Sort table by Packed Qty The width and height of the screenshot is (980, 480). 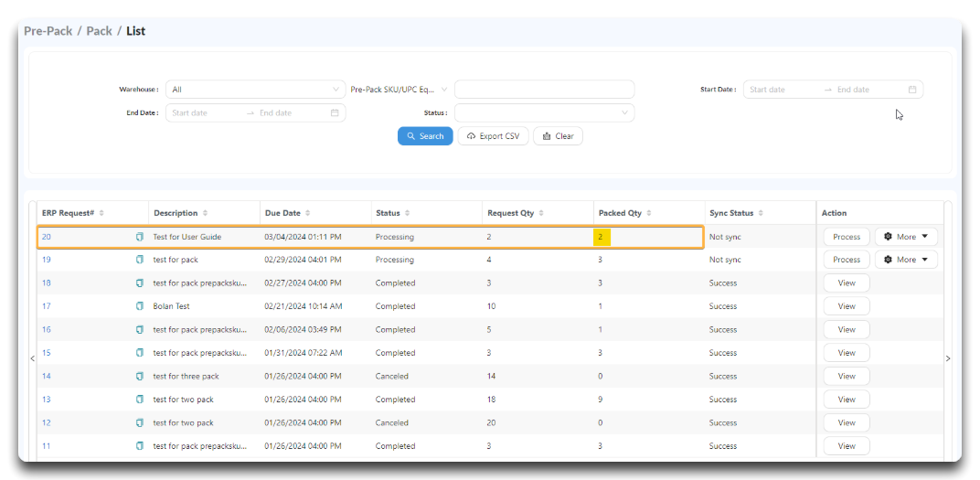point(649,213)
